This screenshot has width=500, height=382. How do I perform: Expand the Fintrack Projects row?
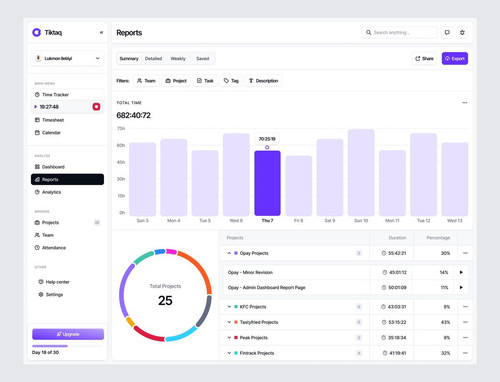pyautogui.click(x=229, y=353)
